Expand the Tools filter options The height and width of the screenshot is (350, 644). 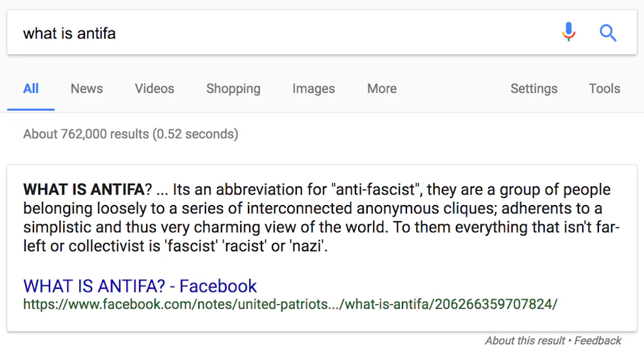coord(604,89)
